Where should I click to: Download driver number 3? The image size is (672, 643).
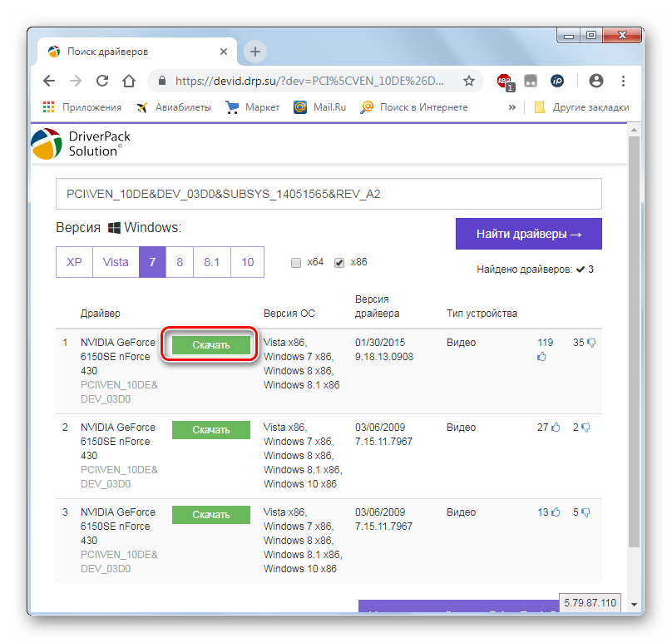tap(211, 515)
